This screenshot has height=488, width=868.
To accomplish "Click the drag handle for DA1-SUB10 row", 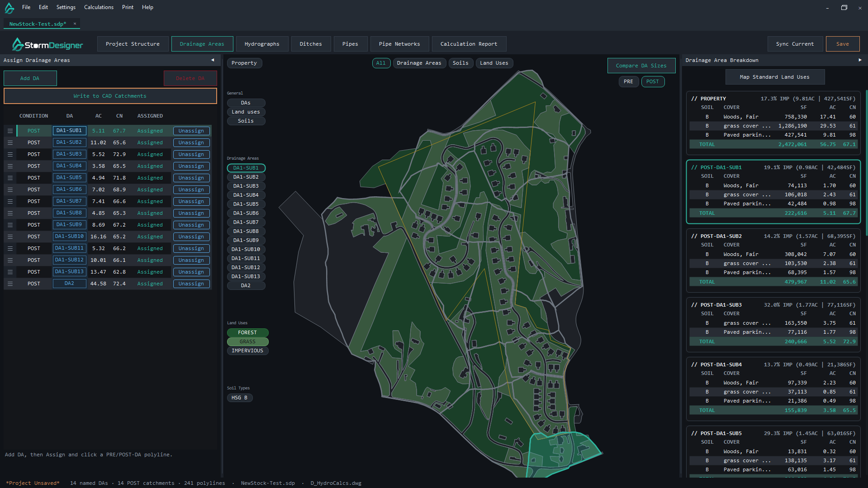I will pyautogui.click(x=10, y=237).
